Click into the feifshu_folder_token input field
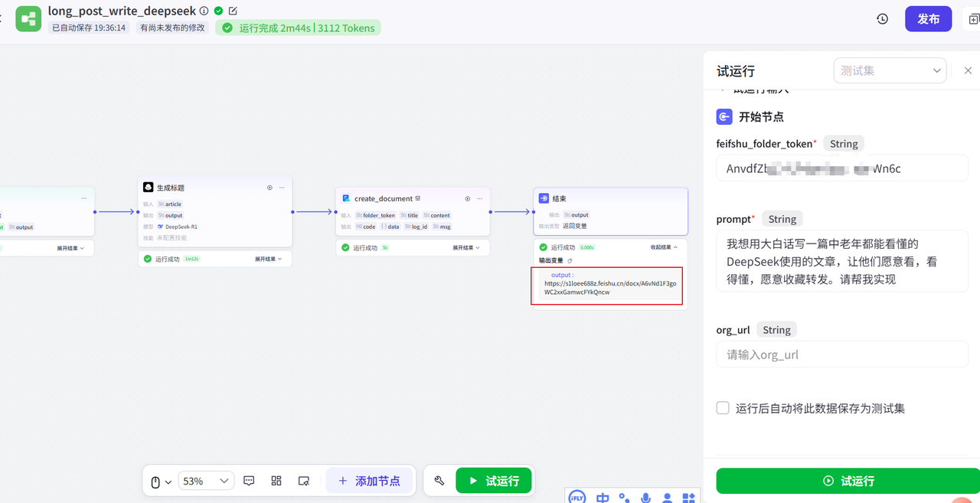 pos(842,168)
